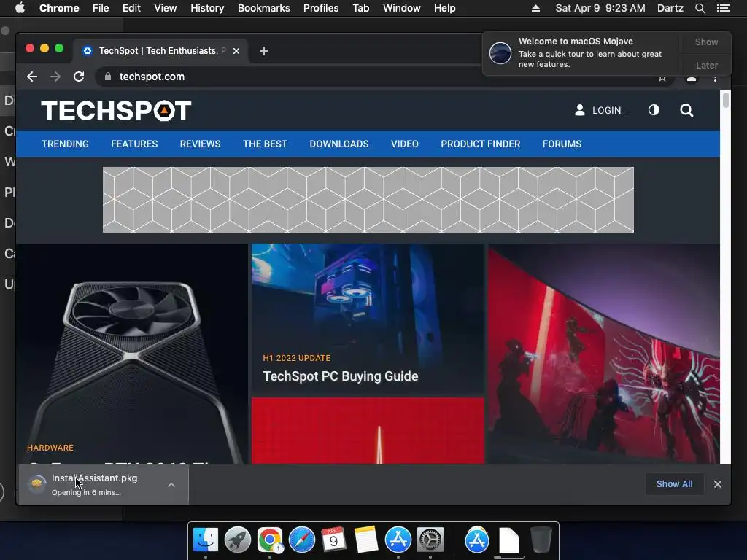Visit the FORUMS
747x560 pixels.
(x=562, y=144)
